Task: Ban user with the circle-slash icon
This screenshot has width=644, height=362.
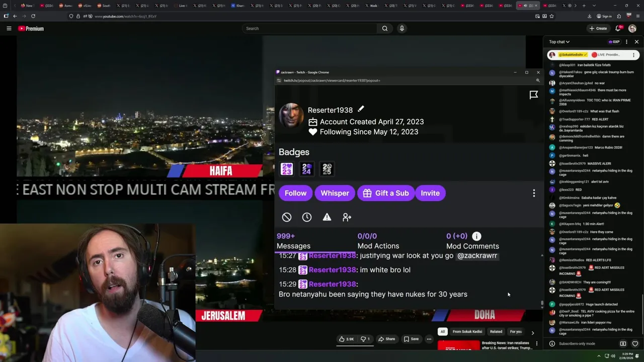Action: tap(287, 217)
